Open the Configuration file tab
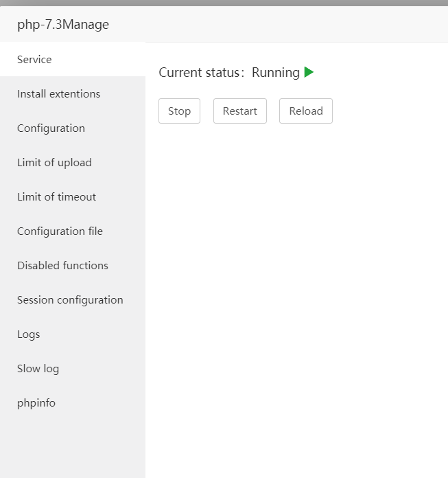The height and width of the screenshot is (478, 448). tap(60, 231)
